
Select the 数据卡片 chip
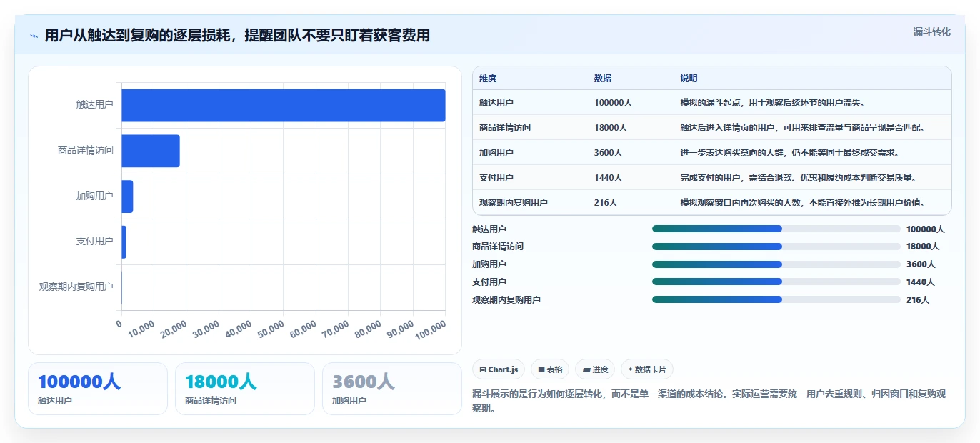pos(647,369)
